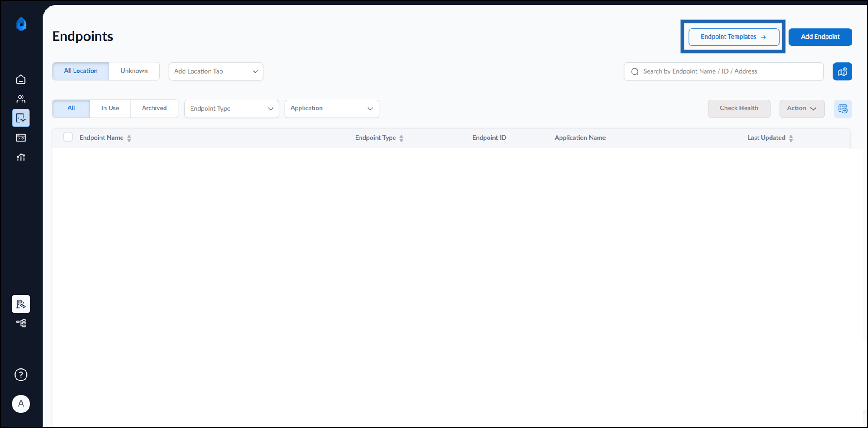Open the map view icon button
Screen dimensions: 868x428
(x=842, y=71)
